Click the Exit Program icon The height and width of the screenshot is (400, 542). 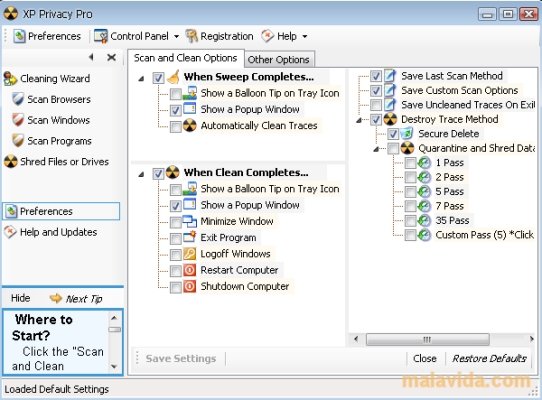pos(190,238)
